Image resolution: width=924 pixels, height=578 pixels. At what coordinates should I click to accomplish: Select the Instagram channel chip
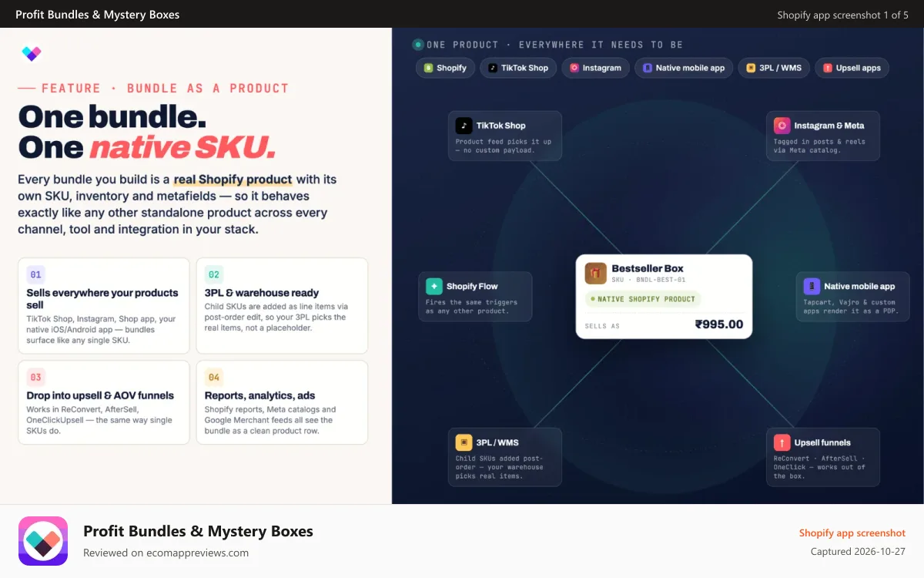click(595, 68)
